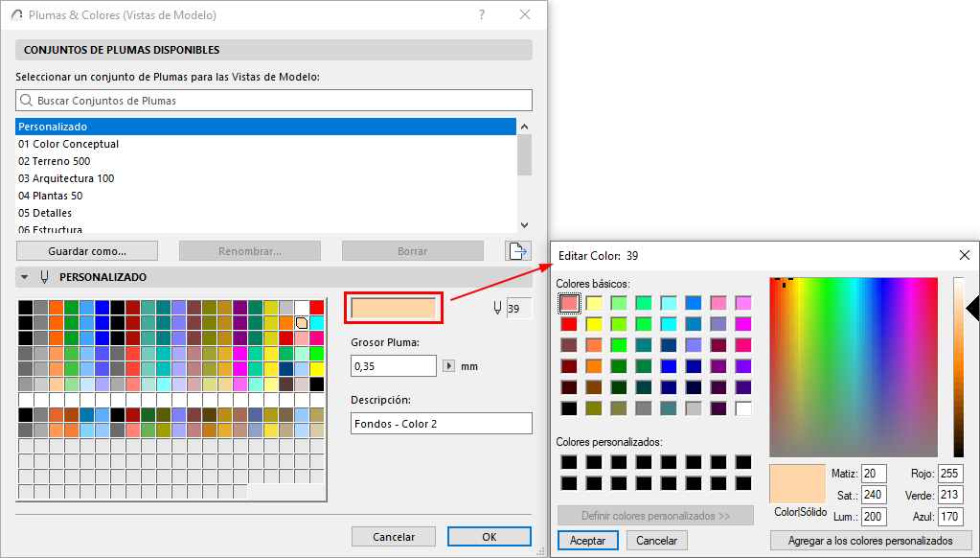Pick a color from the rainbow gradient field
The width and height of the screenshot is (980, 558).
coord(853,364)
